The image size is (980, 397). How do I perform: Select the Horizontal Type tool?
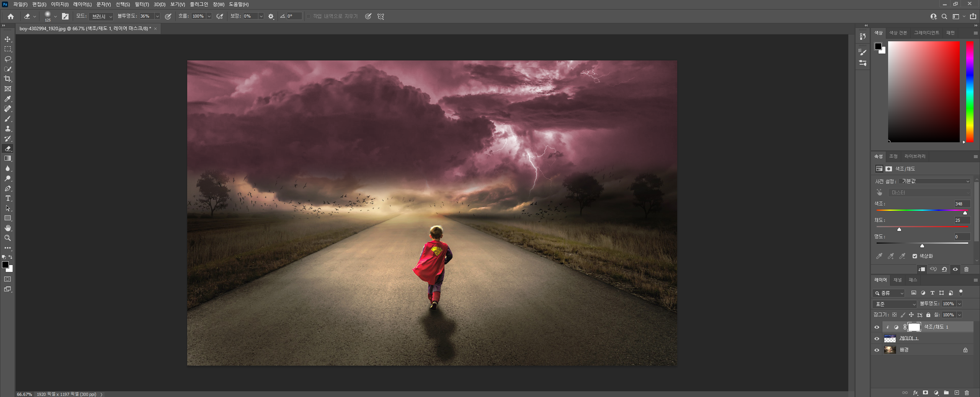point(8,198)
